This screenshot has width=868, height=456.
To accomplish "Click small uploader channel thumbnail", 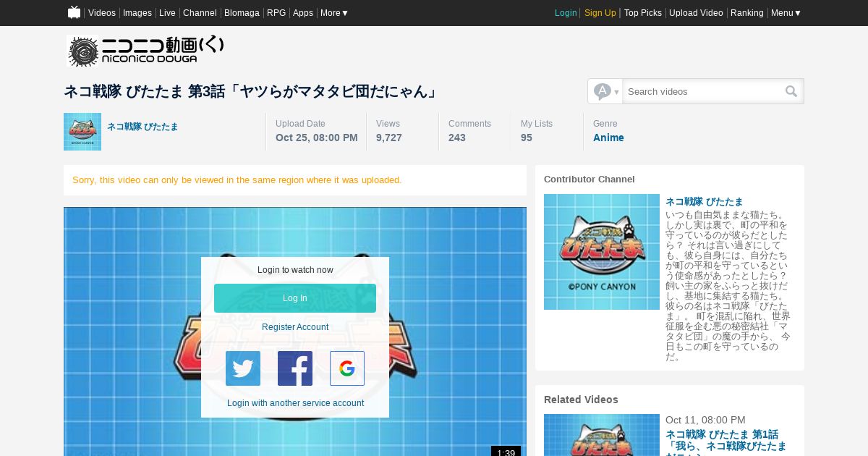I will tap(82, 132).
